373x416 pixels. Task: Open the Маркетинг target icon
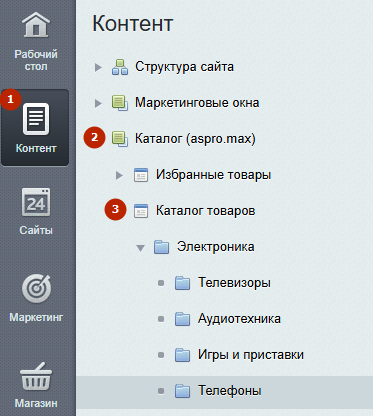[36, 289]
